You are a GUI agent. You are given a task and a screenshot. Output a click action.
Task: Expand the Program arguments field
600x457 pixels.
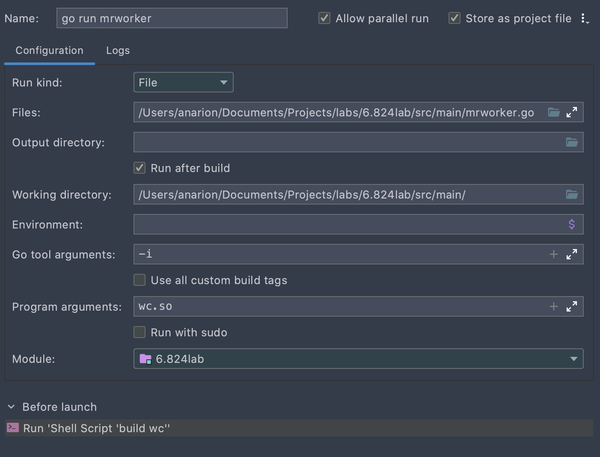tap(572, 307)
